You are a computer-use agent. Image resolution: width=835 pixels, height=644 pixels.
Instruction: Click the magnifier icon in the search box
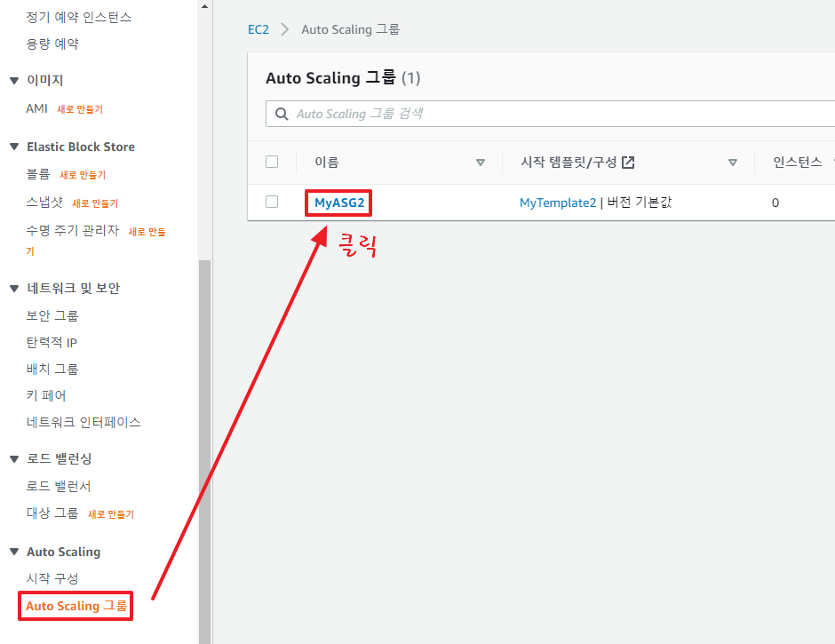tap(282, 114)
